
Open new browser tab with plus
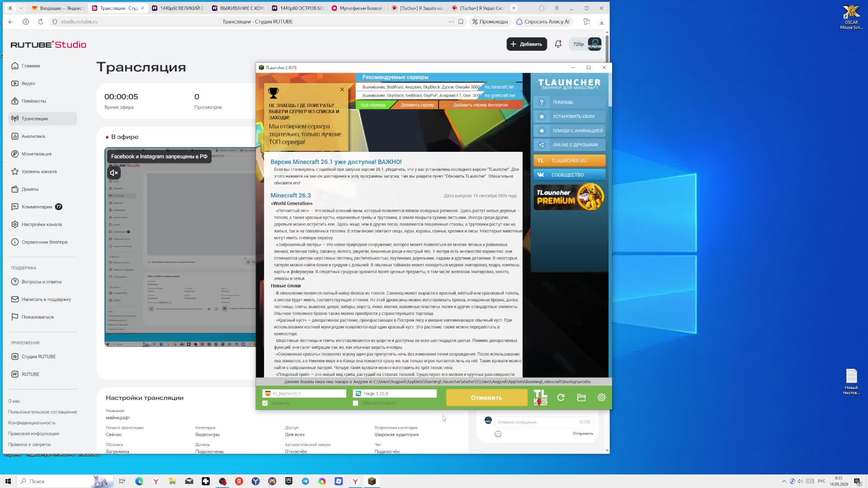514,8
